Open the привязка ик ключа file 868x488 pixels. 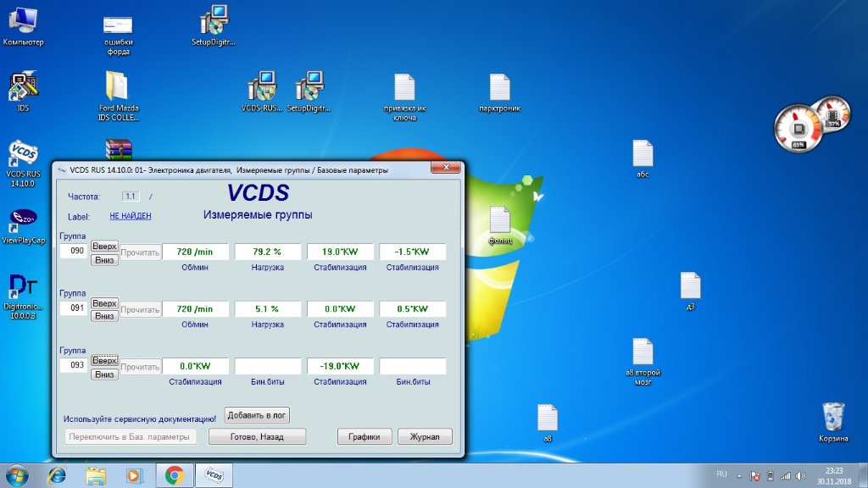(404, 88)
